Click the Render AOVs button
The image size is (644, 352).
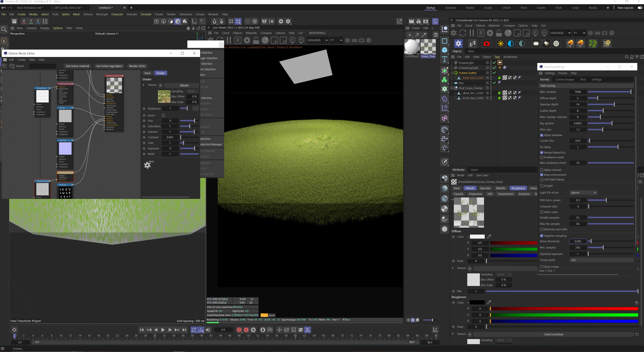click(137, 66)
